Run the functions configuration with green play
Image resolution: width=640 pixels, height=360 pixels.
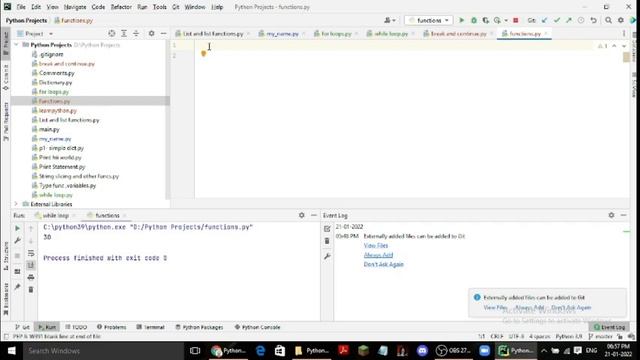pyautogui.click(x=462, y=20)
